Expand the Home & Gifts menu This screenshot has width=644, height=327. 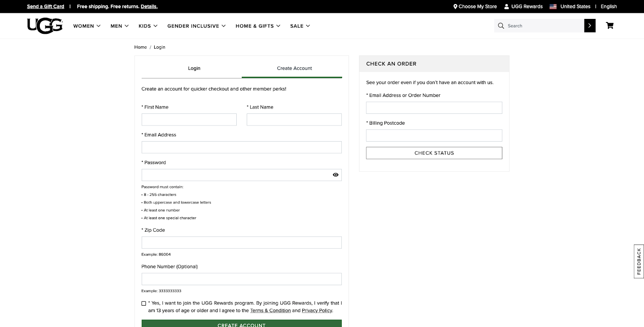[258, 26]
